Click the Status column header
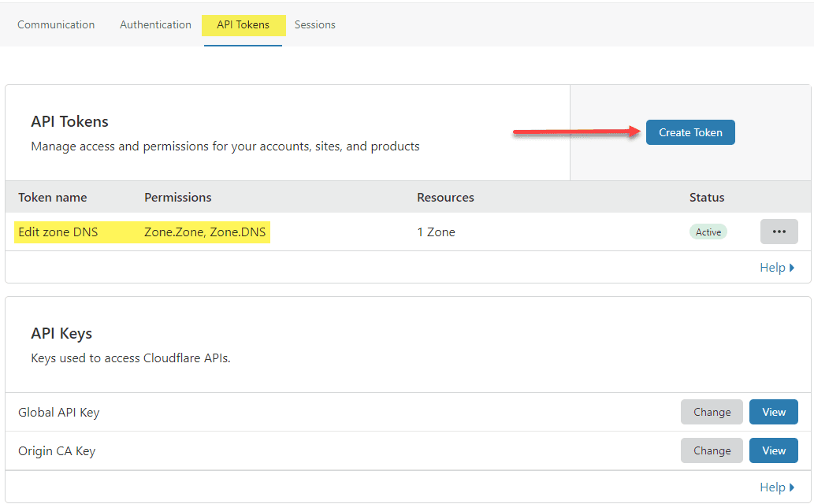 point(707,198)
